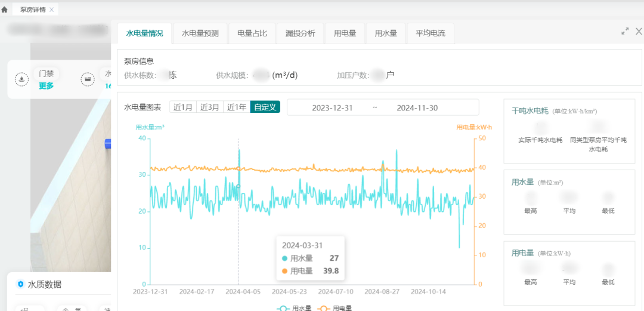Open the 漏损分析 tab

click(x=300, y=33)
